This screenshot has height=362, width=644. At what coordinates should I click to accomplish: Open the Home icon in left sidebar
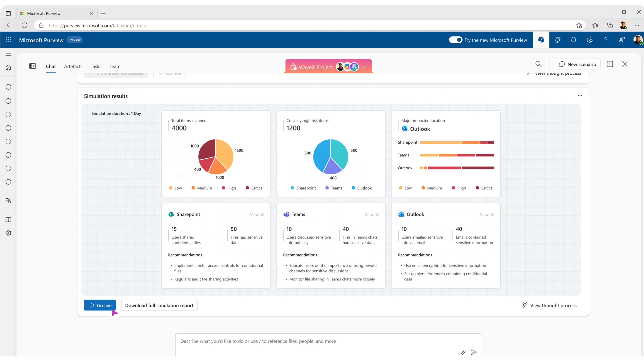click(x=8, y=67)
